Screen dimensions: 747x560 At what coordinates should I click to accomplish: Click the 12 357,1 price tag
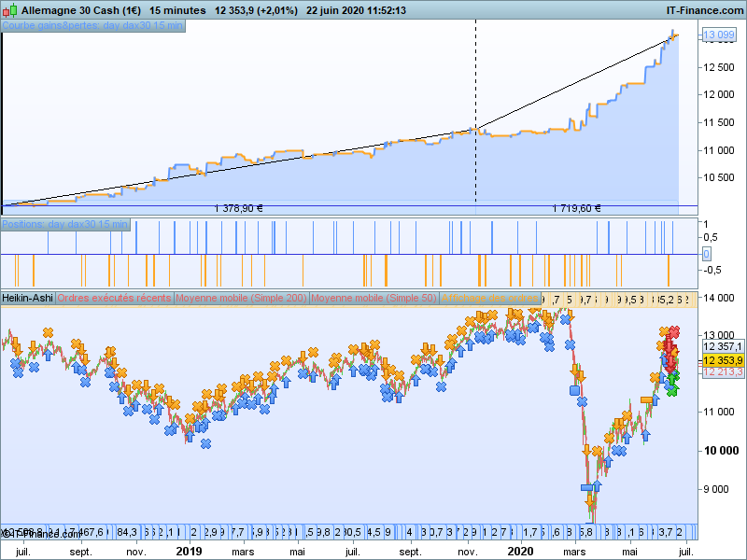coord(723,346)
